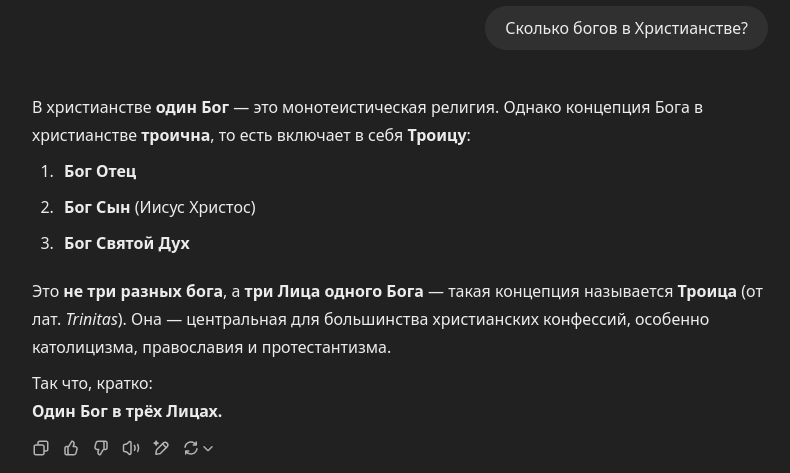Expand the model switch chevron beside regenerate
This screenshot has width=790, height=473.
[208, 448]
